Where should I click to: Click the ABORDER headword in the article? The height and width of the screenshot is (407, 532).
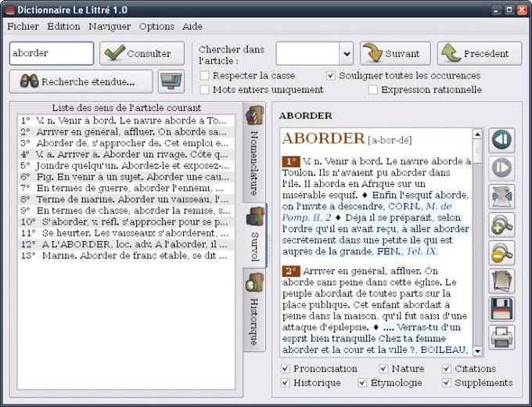pyautogui.click(x=323, y=139)
